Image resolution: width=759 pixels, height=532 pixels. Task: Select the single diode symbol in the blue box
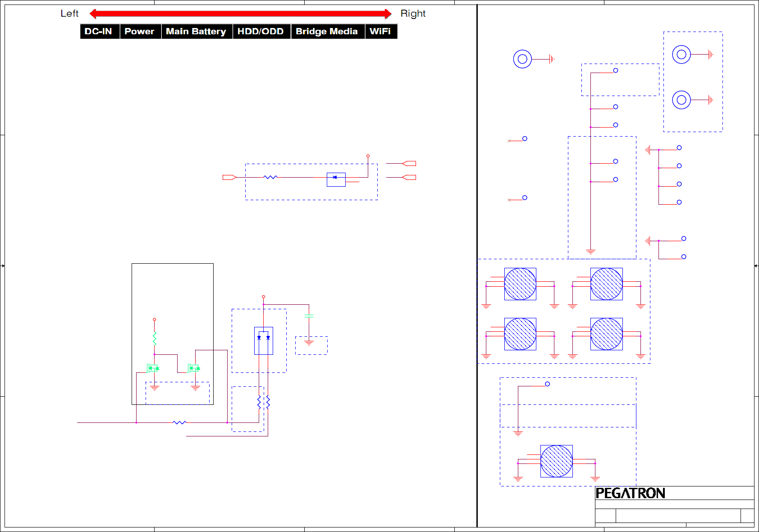336,179
